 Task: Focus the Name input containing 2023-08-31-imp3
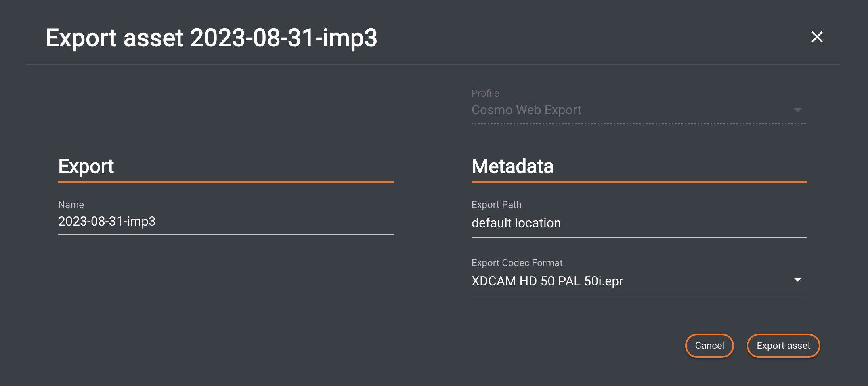coord(225,222)
